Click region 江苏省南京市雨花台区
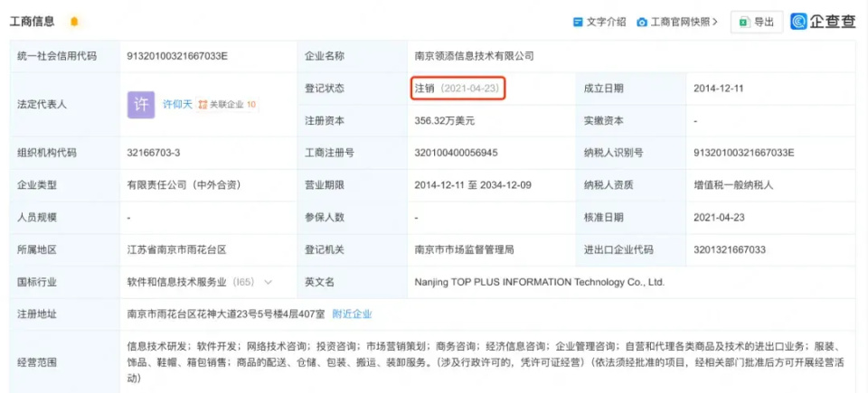Image resolution: width=868 pixels, height=393 pixels. pyautogui.click(x=176, y=250)
